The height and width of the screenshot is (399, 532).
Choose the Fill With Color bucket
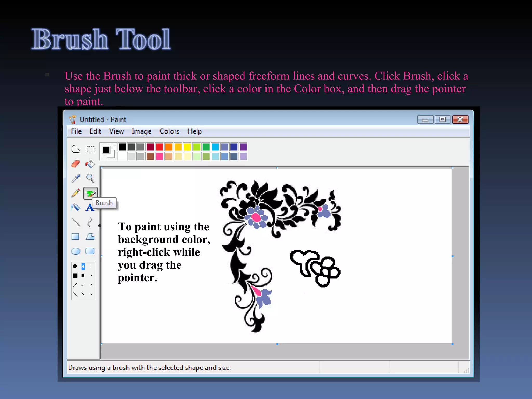[90, 164]
